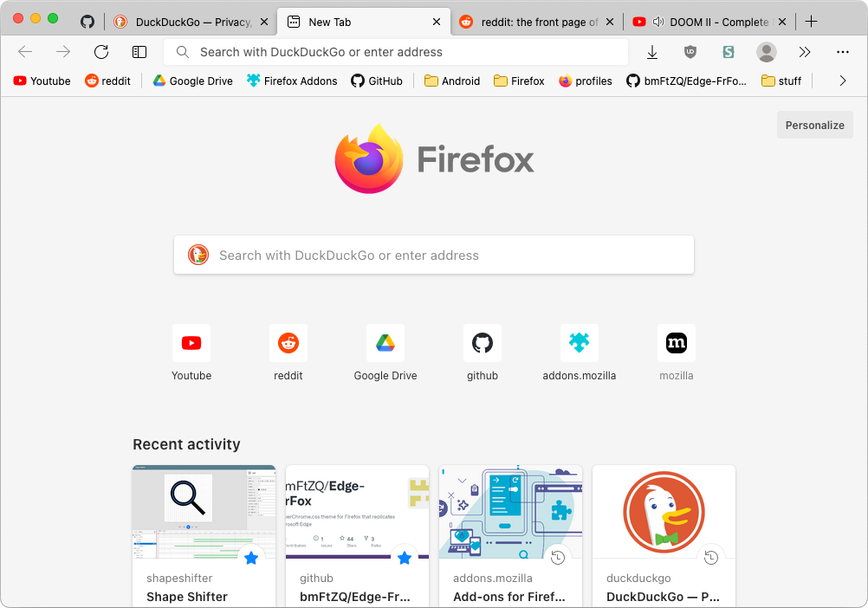868x608 pixels.
Task: Open the Downloads panel
Action: click(652, 52)
